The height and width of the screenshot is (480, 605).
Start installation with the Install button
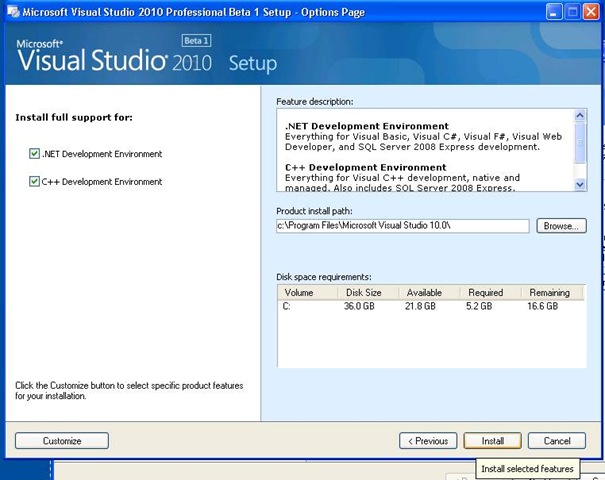(x=492, y=441)
